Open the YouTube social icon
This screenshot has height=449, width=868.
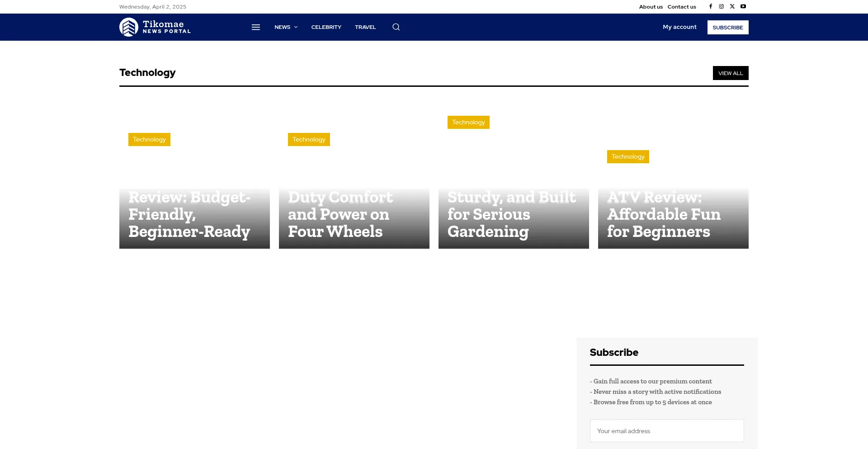coord(743,6)
